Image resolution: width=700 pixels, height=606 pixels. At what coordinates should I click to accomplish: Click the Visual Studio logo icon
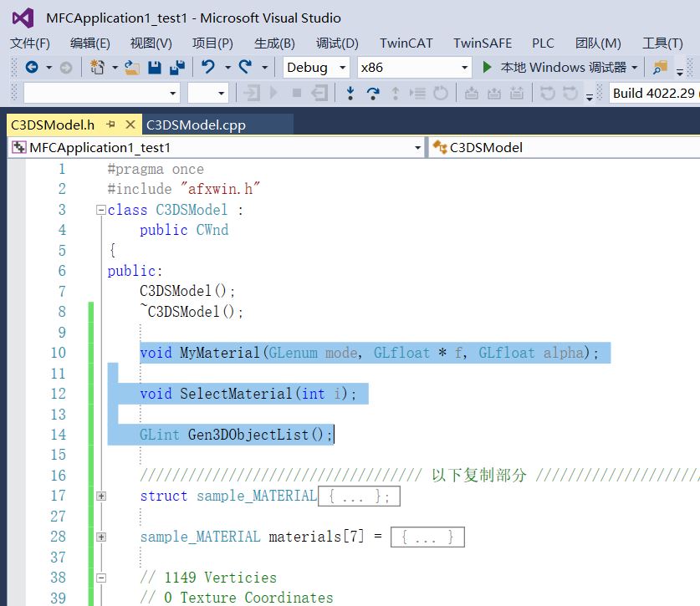coord(23,18)
